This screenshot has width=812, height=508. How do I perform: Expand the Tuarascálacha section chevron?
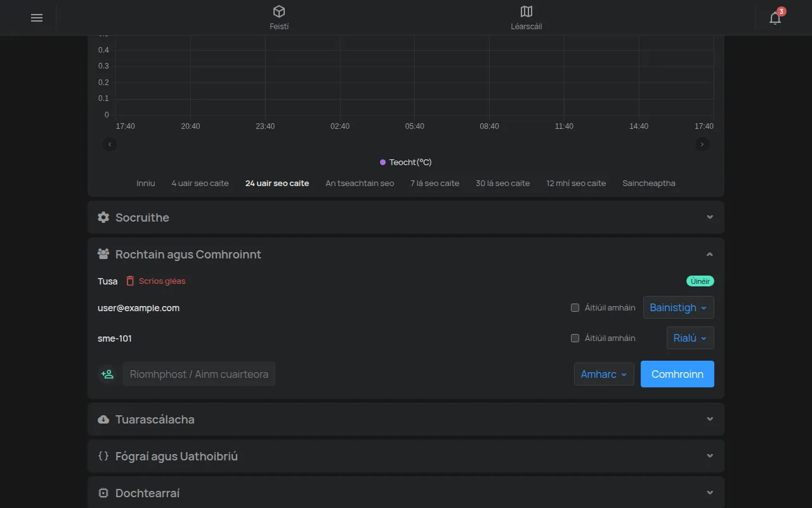pos(710,419)
